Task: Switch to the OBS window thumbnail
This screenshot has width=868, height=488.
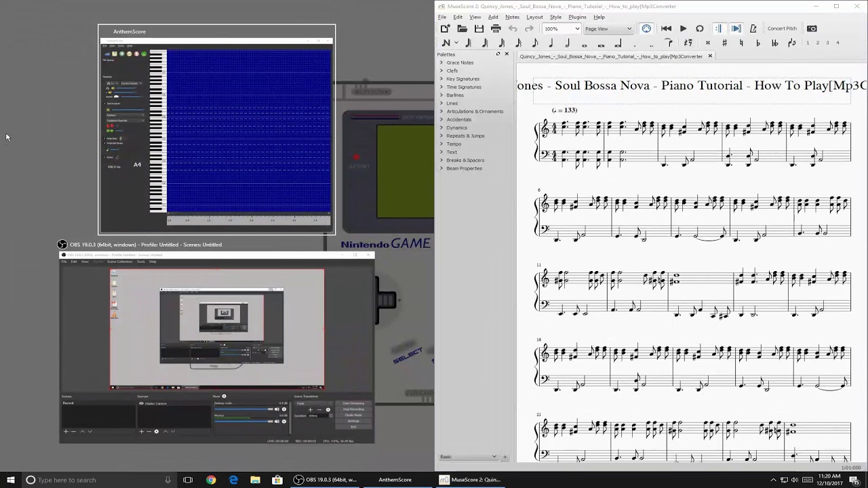Action: click(216, 347)
